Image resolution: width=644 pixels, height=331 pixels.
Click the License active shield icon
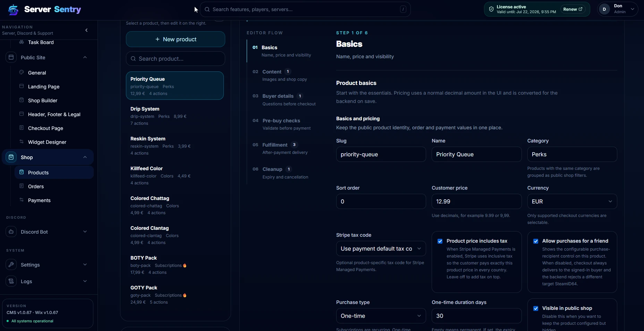pyautogui.click(x=491, y=9)
